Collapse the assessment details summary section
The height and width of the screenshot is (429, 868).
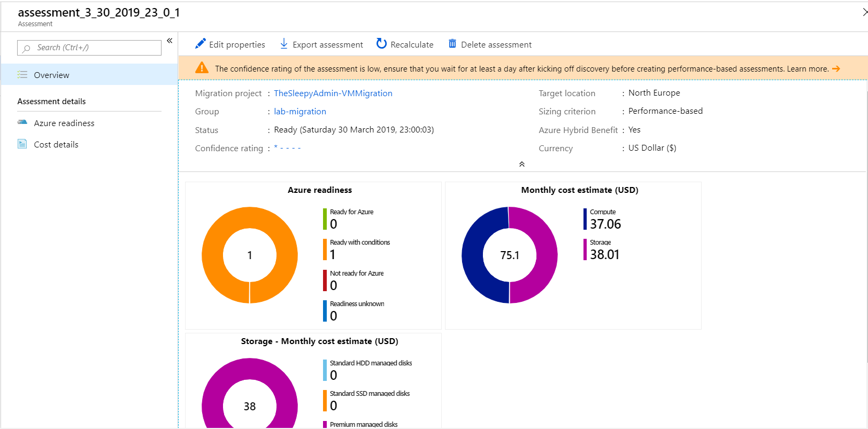(522, 164)
